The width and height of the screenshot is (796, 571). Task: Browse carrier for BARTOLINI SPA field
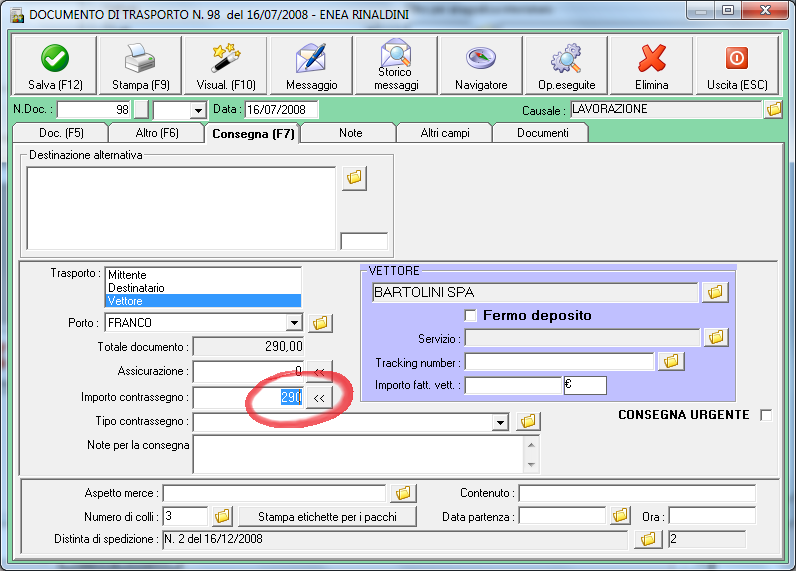coord(715,292)
